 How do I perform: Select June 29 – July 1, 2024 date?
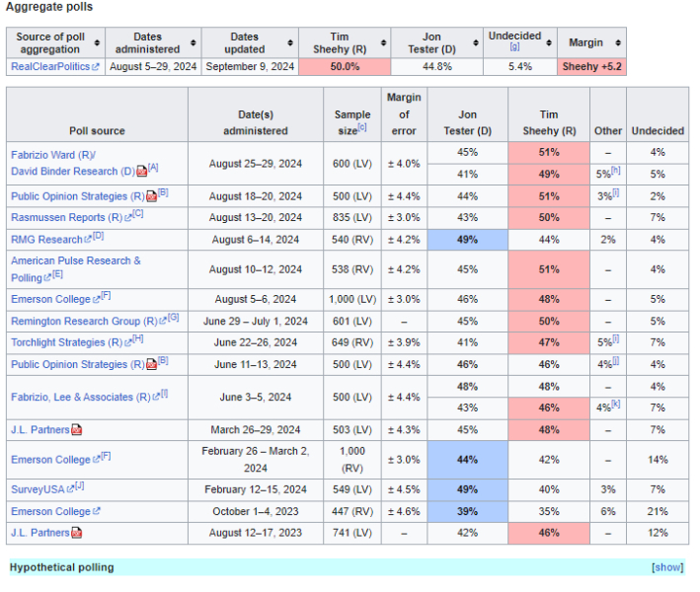pyautogui.click(x=256, y=322)
